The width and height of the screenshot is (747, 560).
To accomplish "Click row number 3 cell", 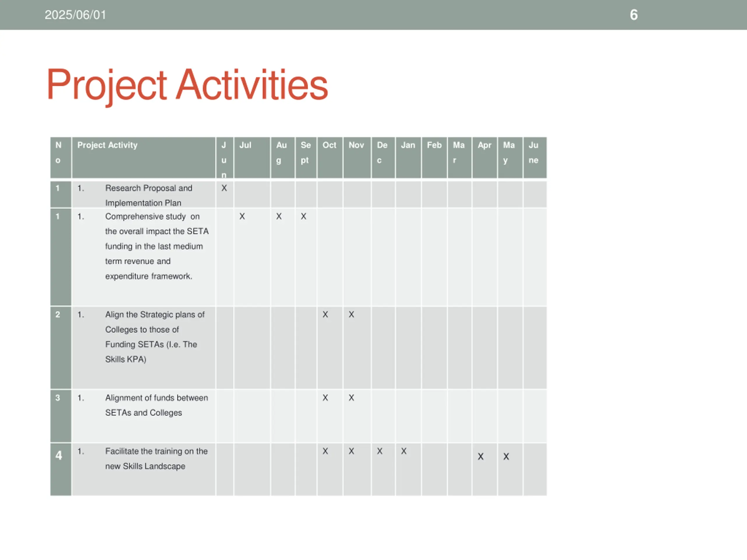I will coord(61,416).
